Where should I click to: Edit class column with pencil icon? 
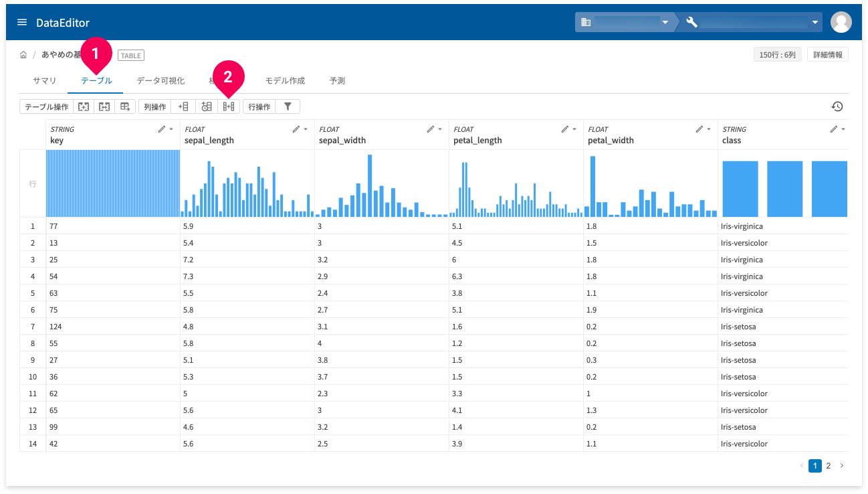[x=833, y=129]
